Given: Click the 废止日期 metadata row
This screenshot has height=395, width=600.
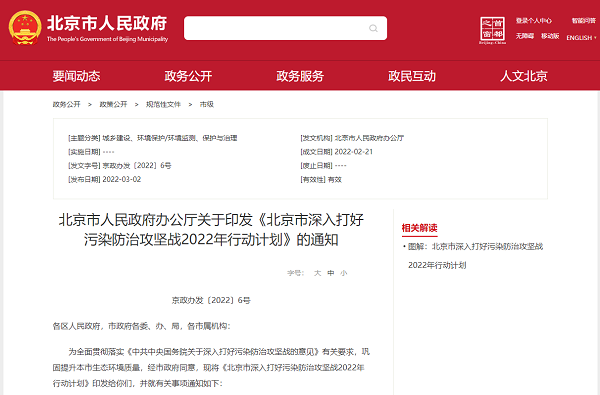Looking at the screenshot, I should pos(323,165).
